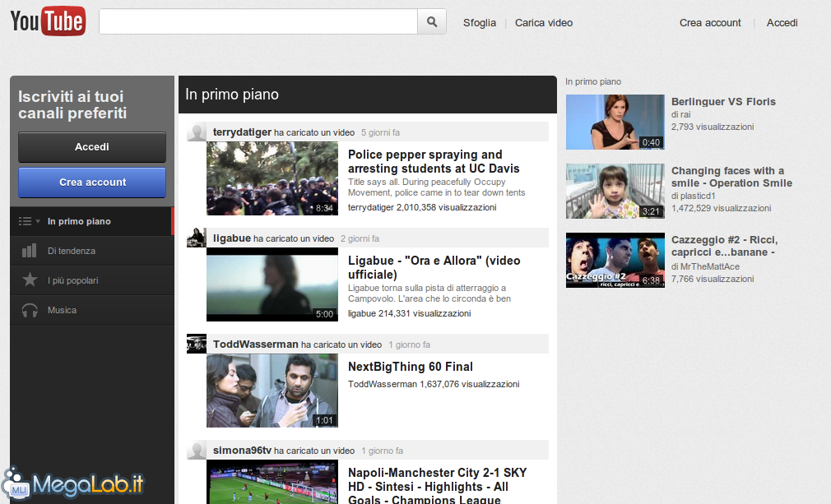Open Ligabue "Ora e Allora" video title
The image size is (831, 504).
[x=434, y=267]
